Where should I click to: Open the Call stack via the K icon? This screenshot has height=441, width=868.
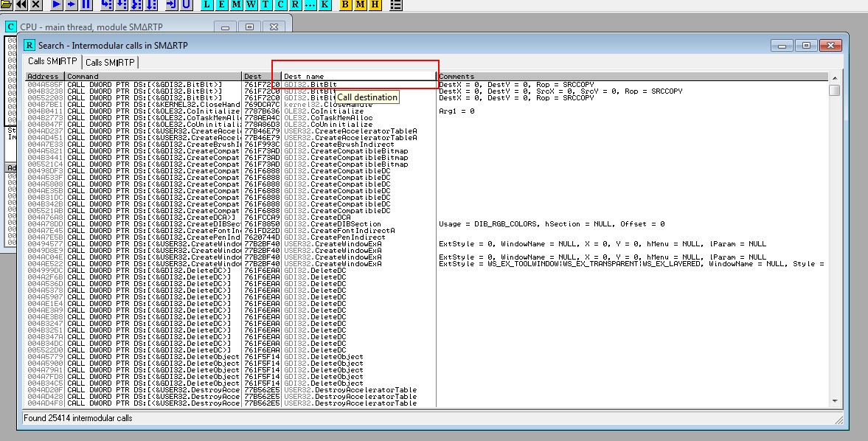point(324,4)
